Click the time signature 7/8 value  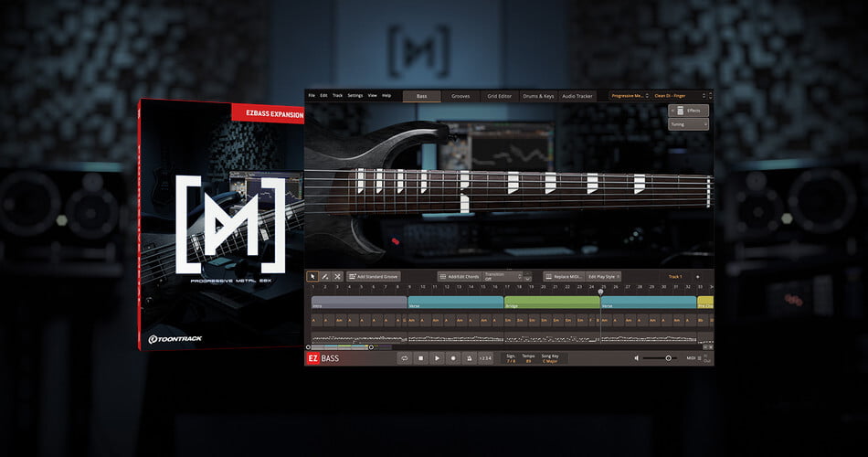coord(511,361)
